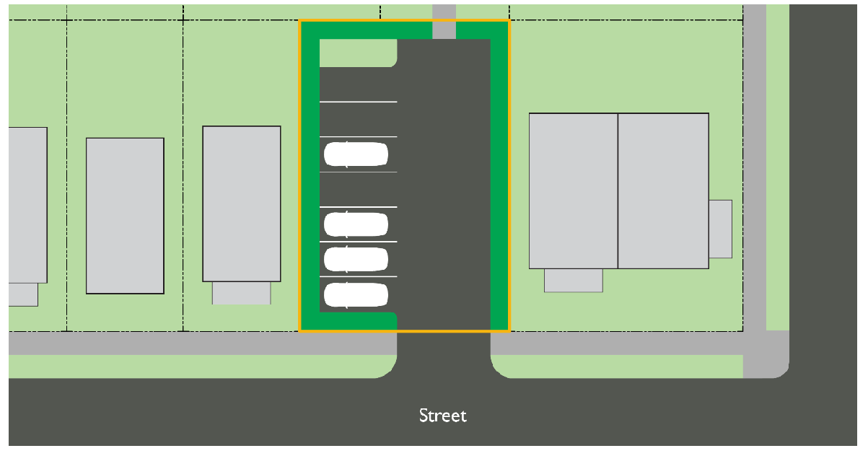Select the dark side road along the right edge
This screenshot has height=456, width=868.
tap(825, 180)
